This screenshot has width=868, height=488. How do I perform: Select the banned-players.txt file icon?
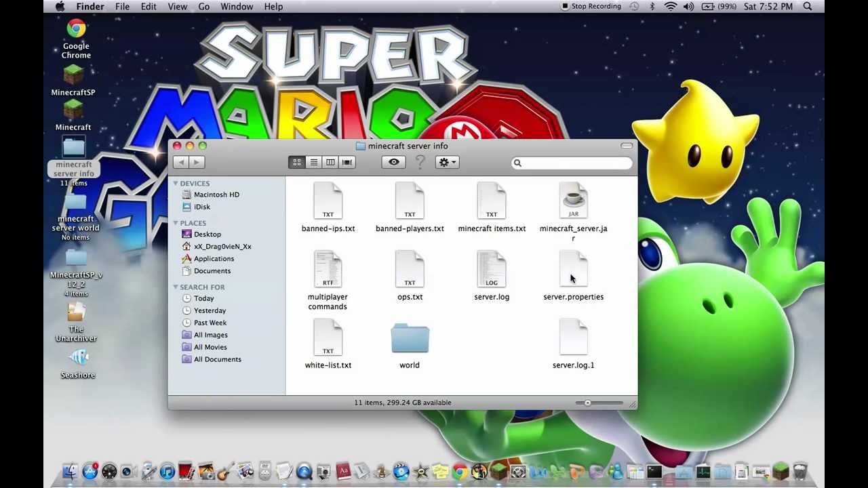click(410, 201)
